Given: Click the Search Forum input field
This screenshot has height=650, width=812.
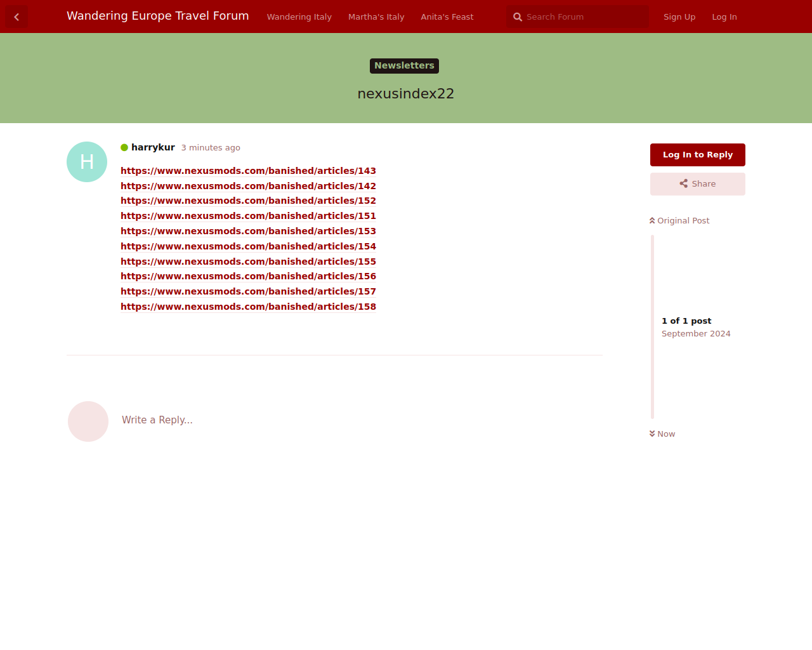Looking at the screenshot, I should click(578, 17).
